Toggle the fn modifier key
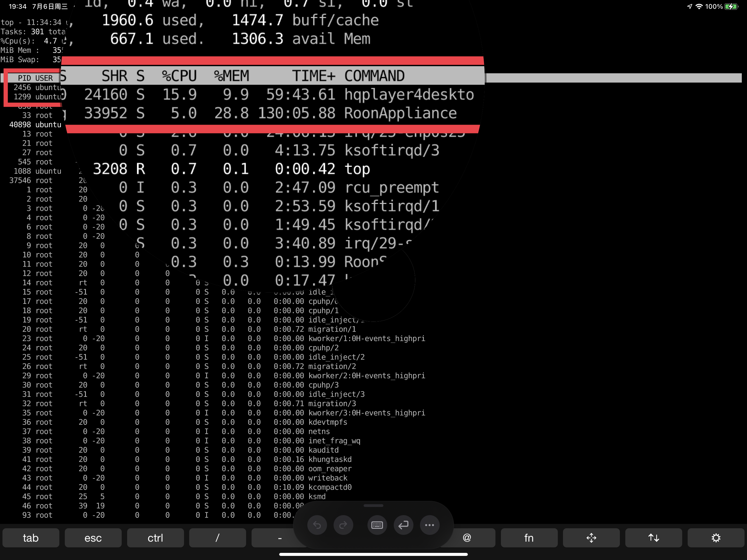Viewport: 747px width, 560px height. click(529, 538)
